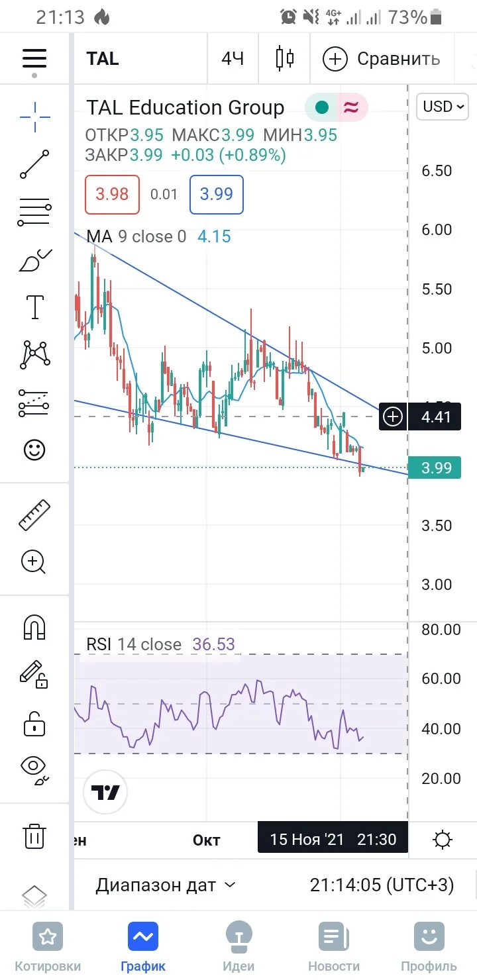The height and width of the screenshot is (980, 477).
Task: Expand the Диапазон дат date range dropdown
Action: (x=166, y=885)
